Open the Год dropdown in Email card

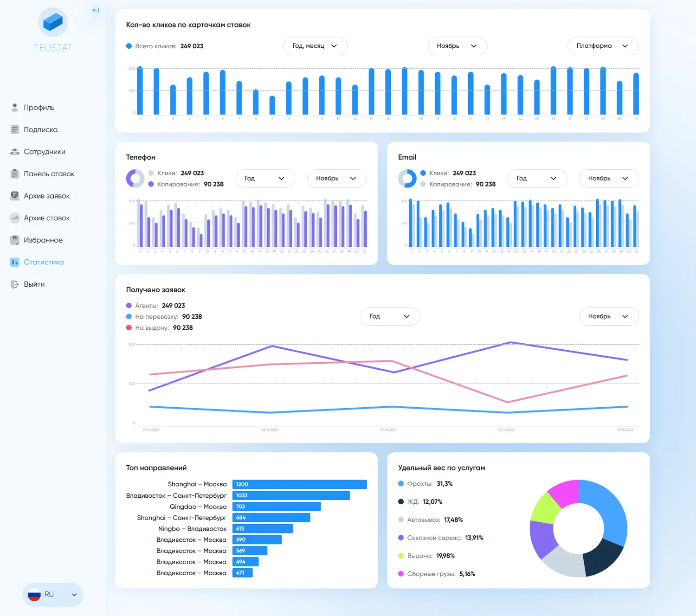pyautogui.click(x=537, y=179)
